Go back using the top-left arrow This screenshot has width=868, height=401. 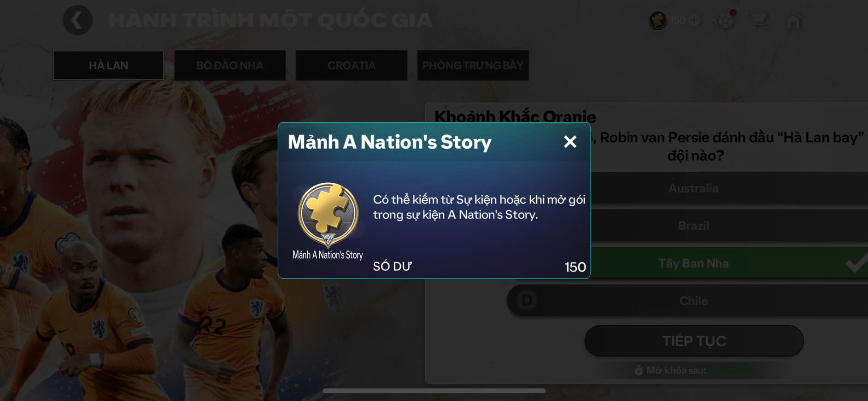pos(78,20)
